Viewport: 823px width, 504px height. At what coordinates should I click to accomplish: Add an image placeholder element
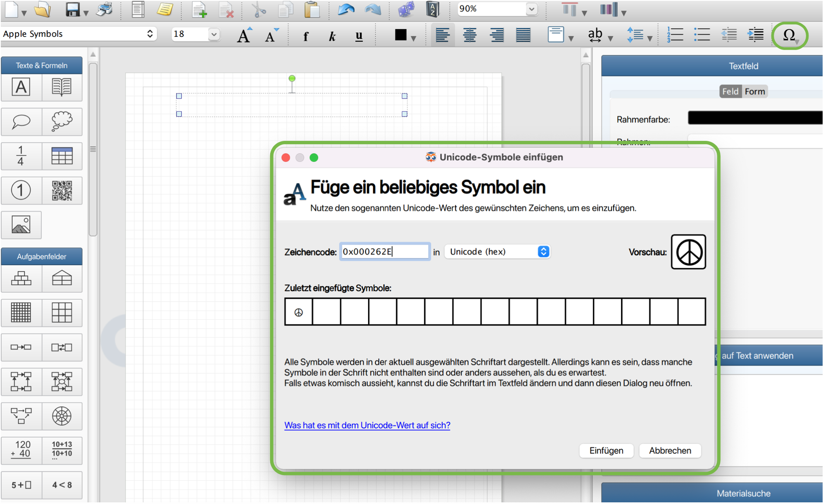(x=21, y=225)
